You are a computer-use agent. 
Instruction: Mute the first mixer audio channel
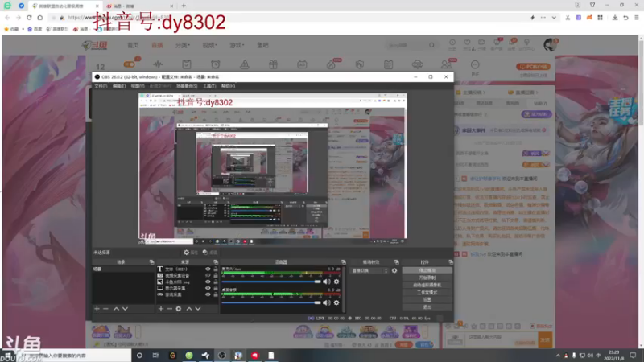point(327,282)
